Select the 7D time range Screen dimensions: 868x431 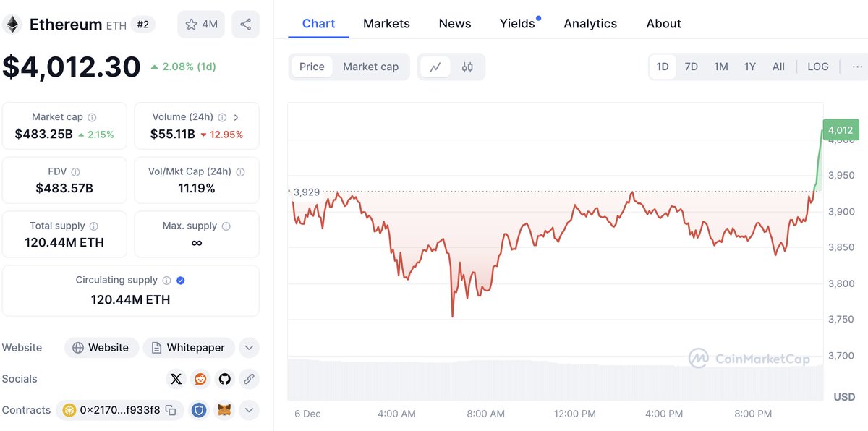691,67
